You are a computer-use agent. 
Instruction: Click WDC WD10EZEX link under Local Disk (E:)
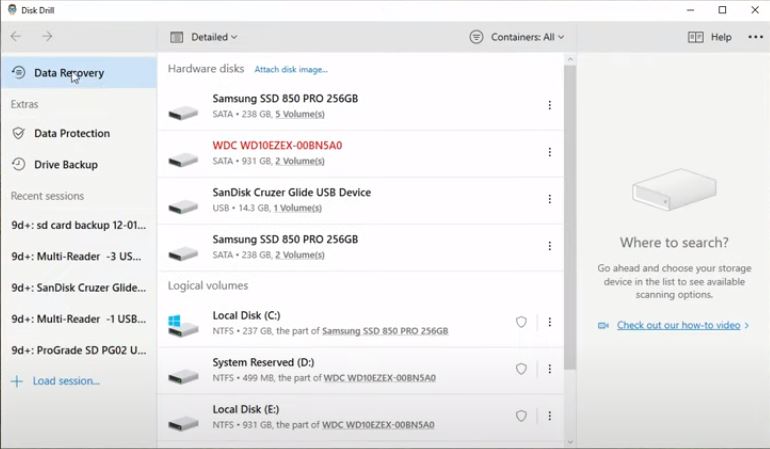(379, 425)
